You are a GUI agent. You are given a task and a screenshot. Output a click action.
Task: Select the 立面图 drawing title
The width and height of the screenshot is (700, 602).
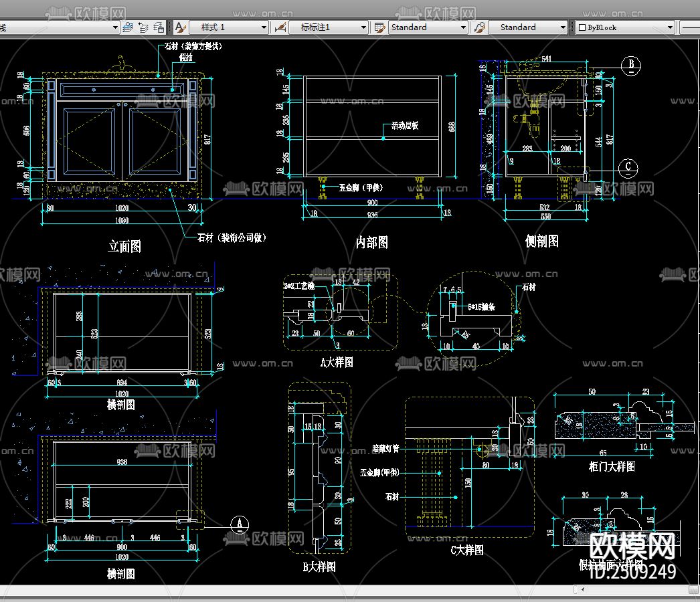(124, 246)
